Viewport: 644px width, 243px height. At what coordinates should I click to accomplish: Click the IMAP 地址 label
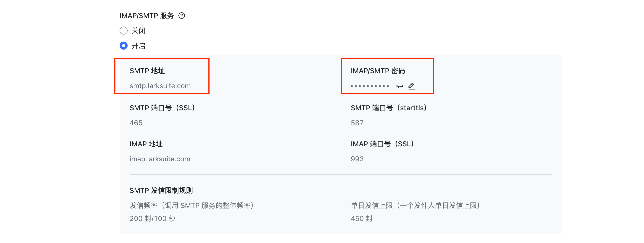pos(146,144)
